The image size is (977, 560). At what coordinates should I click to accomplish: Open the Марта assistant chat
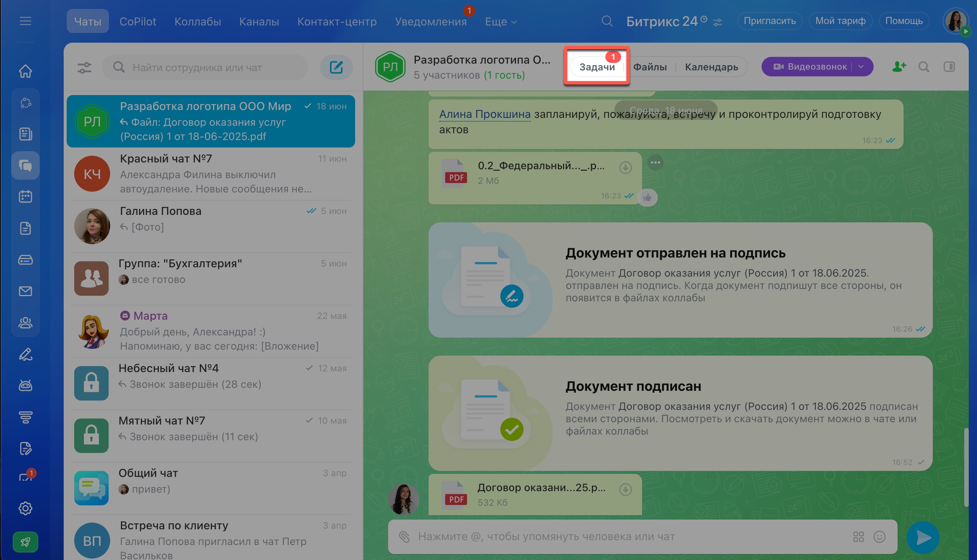(211, 331)
